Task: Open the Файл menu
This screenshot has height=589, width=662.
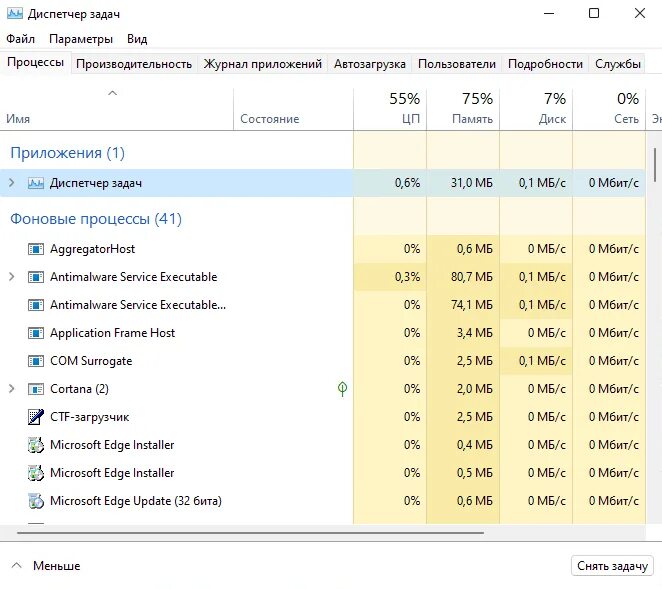Action: [20, 39]
